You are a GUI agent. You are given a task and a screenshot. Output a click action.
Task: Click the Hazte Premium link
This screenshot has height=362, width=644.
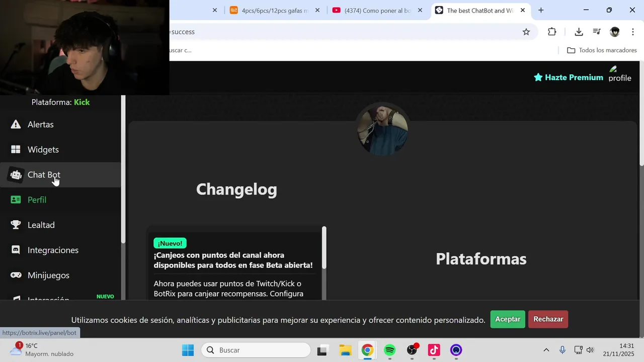569,77
